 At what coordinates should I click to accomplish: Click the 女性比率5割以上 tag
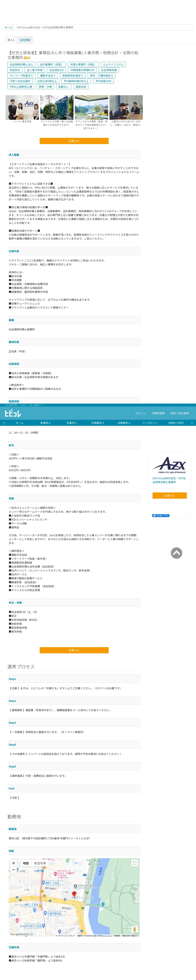pyautogui.click(x=47, y=81)
